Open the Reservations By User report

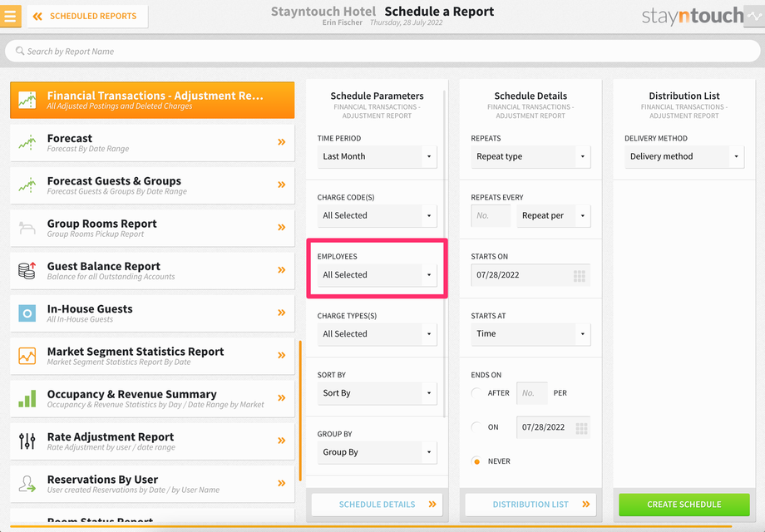[x=152, y=485]
